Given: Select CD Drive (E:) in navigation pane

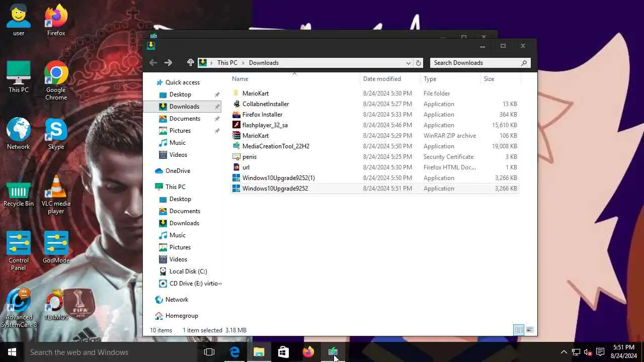Looking at the screenshot, I should pyautogui.click(x=195, y=284).
